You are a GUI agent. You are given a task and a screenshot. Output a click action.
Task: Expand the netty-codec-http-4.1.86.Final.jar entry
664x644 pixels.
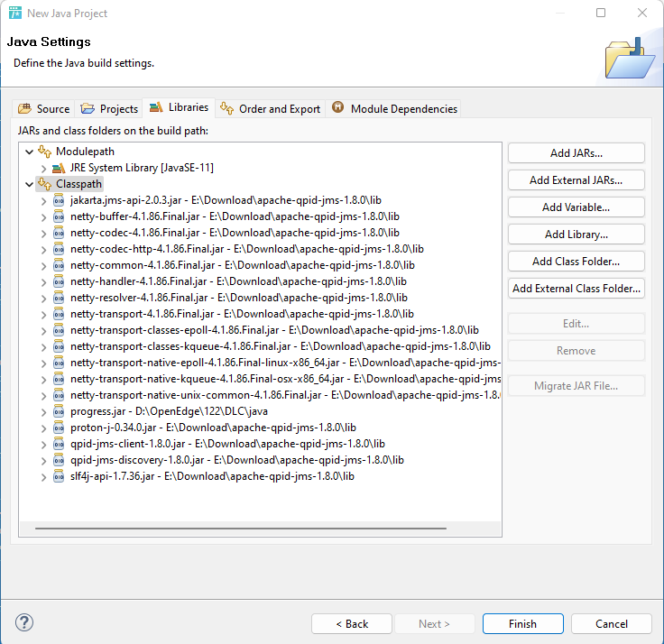pyautogui.click(x=43, y=249)
